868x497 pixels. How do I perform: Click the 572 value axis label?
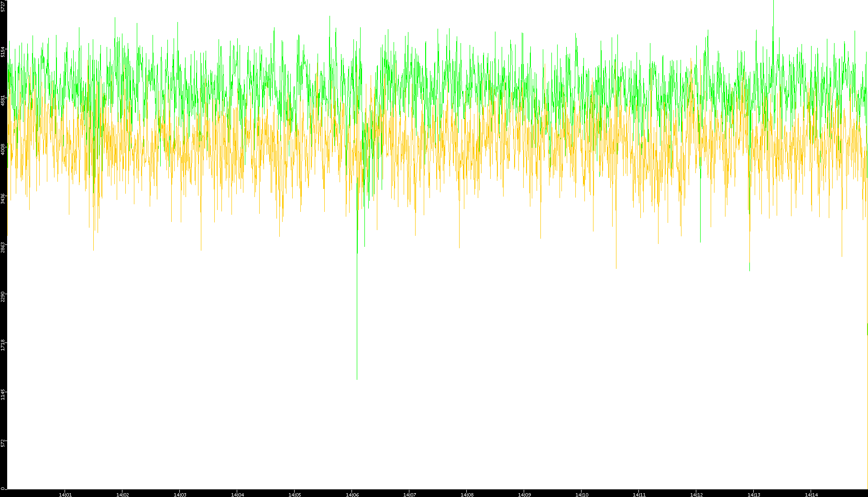point(3,443)
